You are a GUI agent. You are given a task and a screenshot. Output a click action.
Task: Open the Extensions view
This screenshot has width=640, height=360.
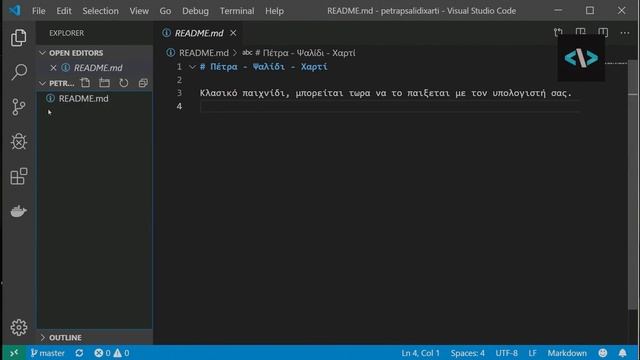[18, 176]
